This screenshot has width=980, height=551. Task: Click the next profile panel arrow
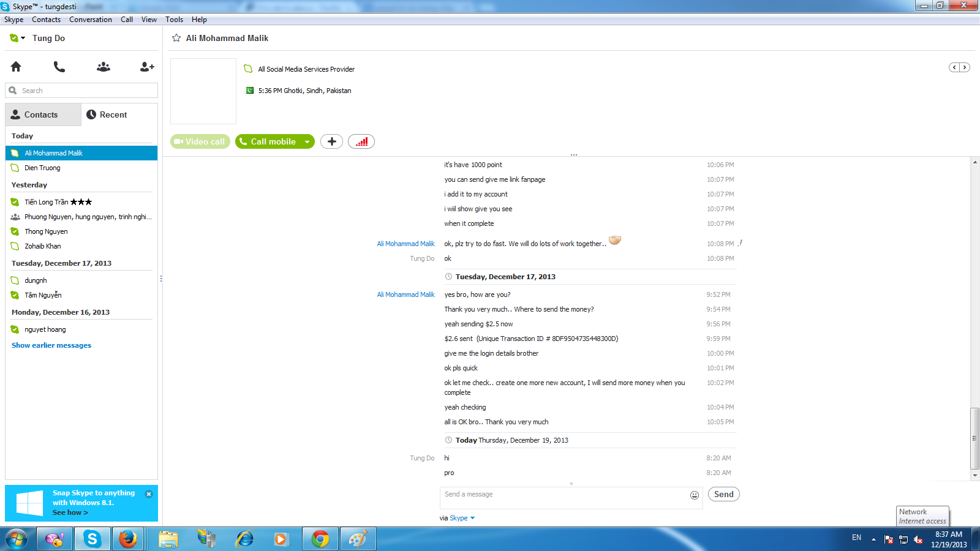(965, 67)
